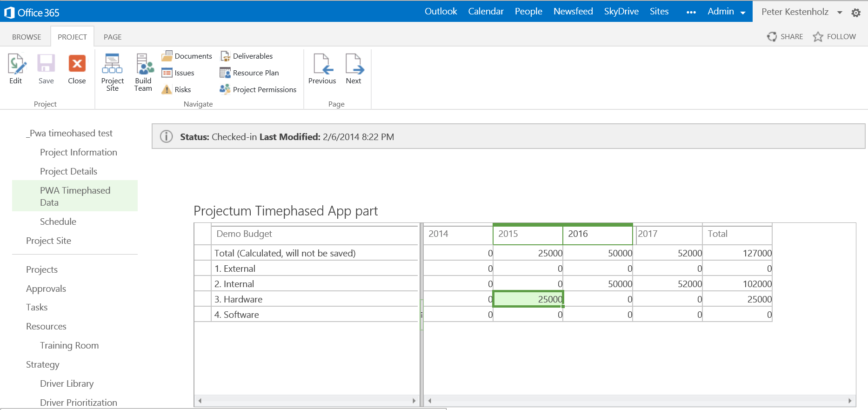
Task: Open the Training Room link
Action: click(x=69, y=345)
